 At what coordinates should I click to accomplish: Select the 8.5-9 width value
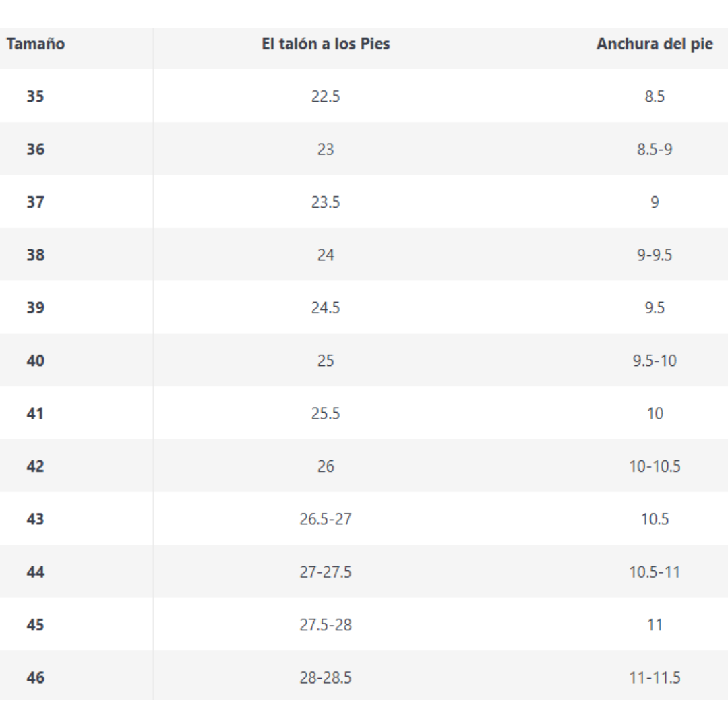coord(655,150)
